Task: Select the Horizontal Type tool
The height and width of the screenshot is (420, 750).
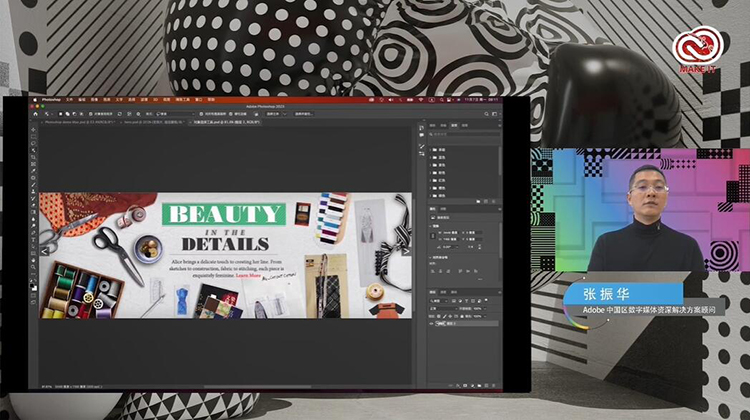Action: coord(33,239)
